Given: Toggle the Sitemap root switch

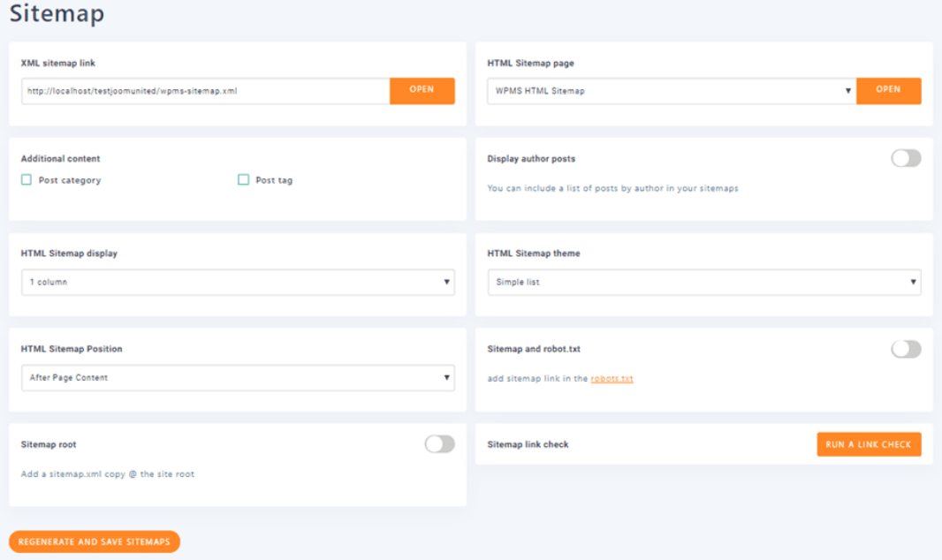Looking at the screenshot, I should tap(439, 444).
